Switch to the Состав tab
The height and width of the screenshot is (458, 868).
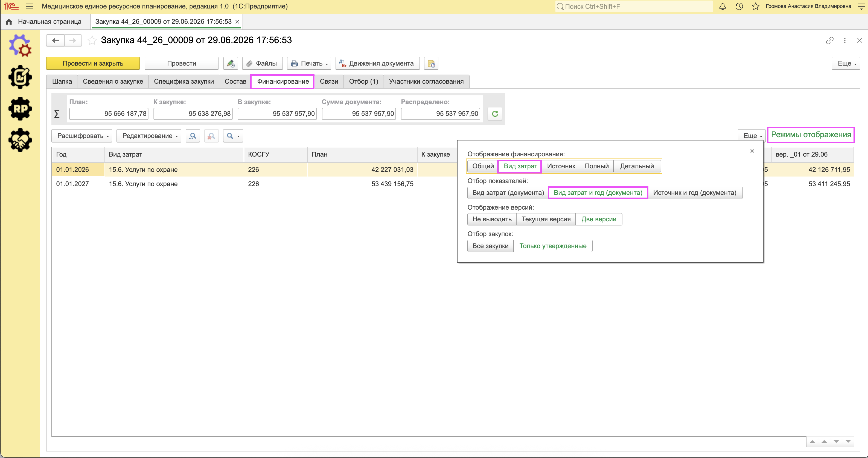[x=235, y=81]
